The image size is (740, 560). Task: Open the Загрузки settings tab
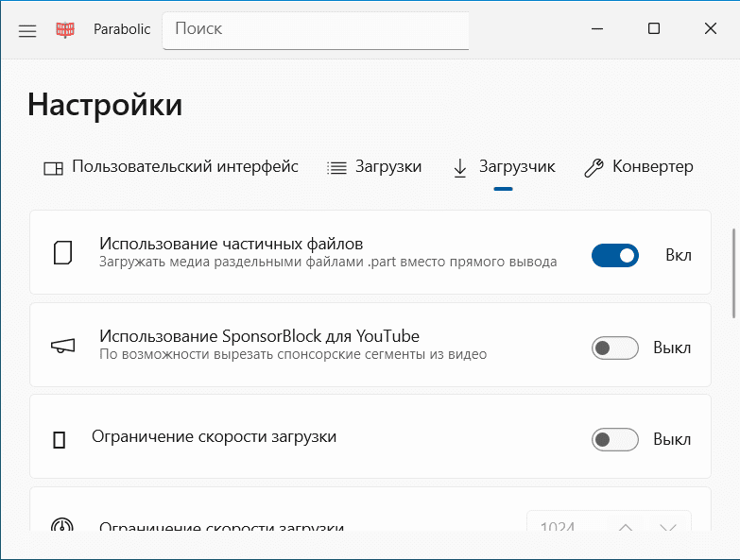(375, 167)
